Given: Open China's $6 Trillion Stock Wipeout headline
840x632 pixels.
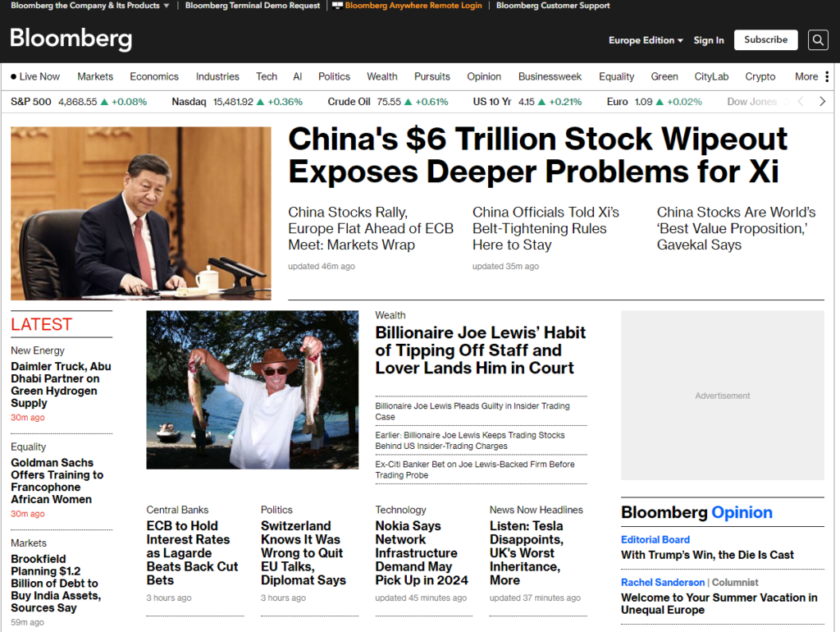Looking at the screenshot, I should tap(538, 155).
